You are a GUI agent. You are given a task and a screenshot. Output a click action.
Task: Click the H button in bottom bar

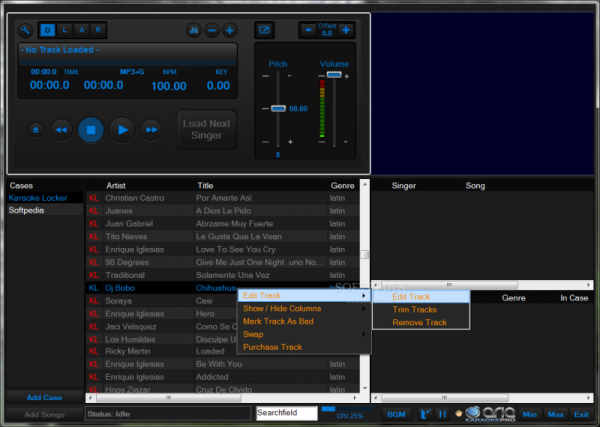click(x=442, y=414)
